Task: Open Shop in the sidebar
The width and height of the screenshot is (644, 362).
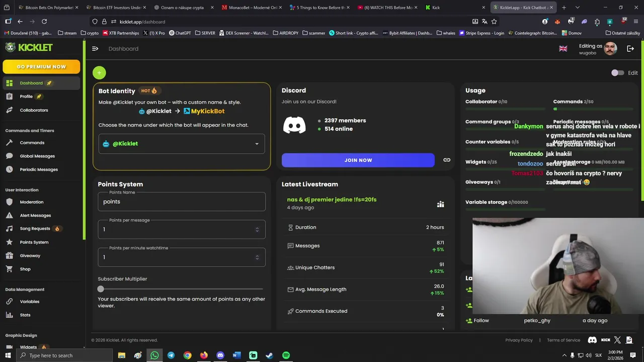Action: pyautogui.click(x=41, y=269)
